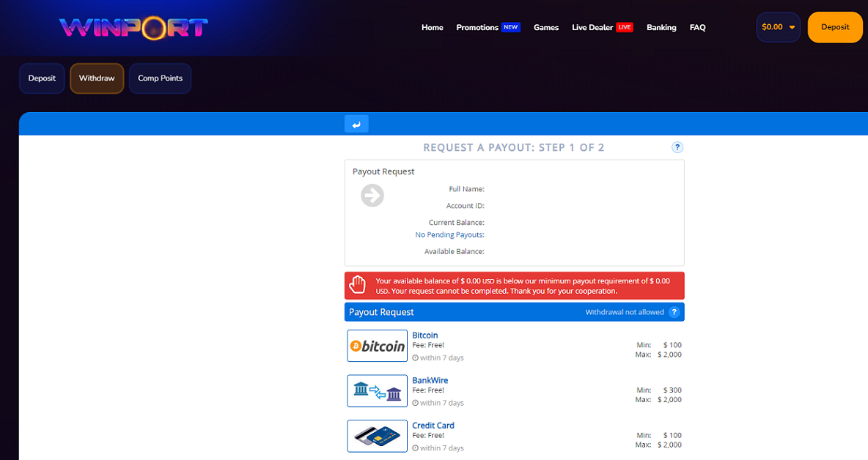Click the arrow icon in Payout Request box
This screenshot has width=868, height=460.
372,195
